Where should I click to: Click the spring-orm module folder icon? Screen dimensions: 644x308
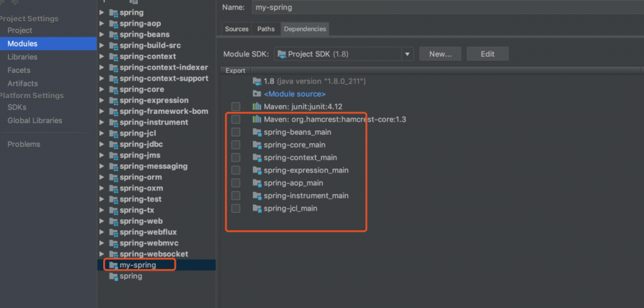pyautogui.click(x=113, y=177)
